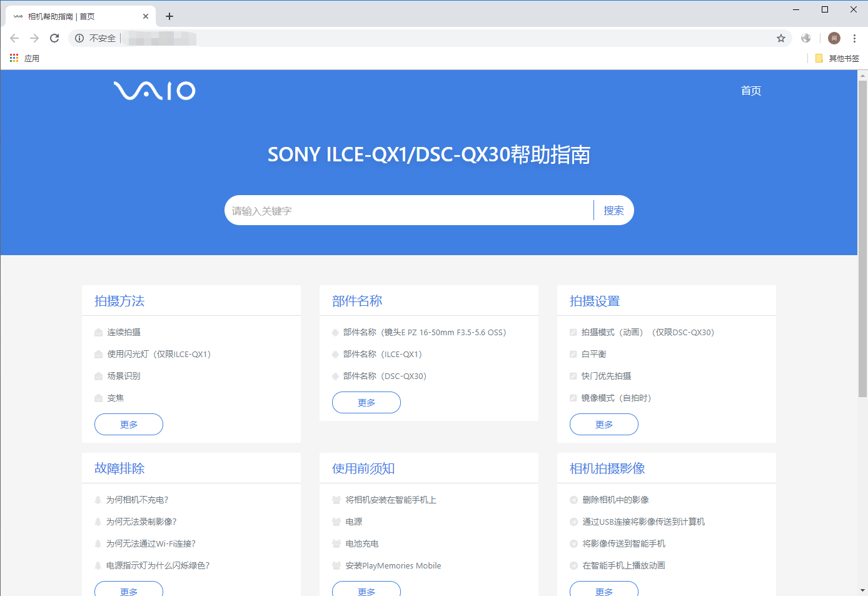Click 更多 under 部件名称
The height and width of the screenshot is (596, 868).
(x=366, y=403)
